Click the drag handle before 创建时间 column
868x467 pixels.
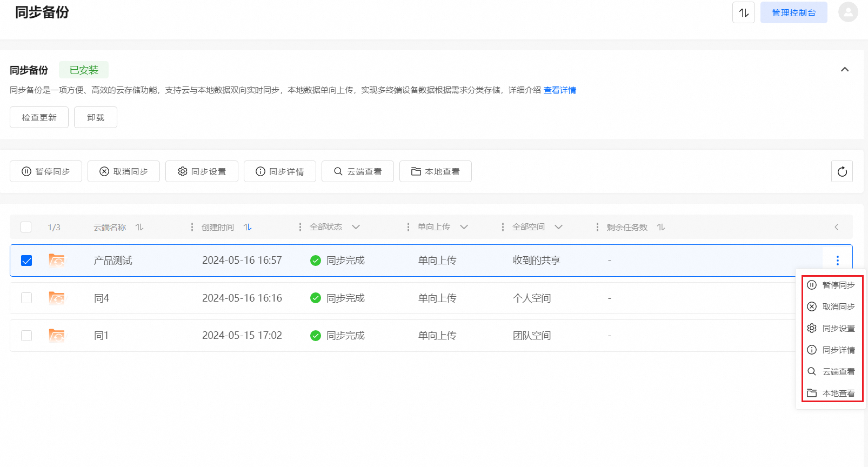click(x=192, y=227)
